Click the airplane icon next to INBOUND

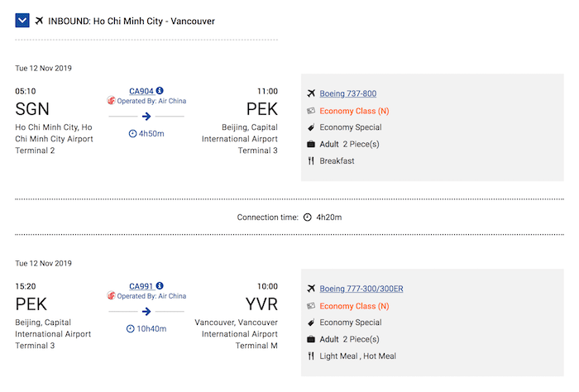tap(39, 21)
